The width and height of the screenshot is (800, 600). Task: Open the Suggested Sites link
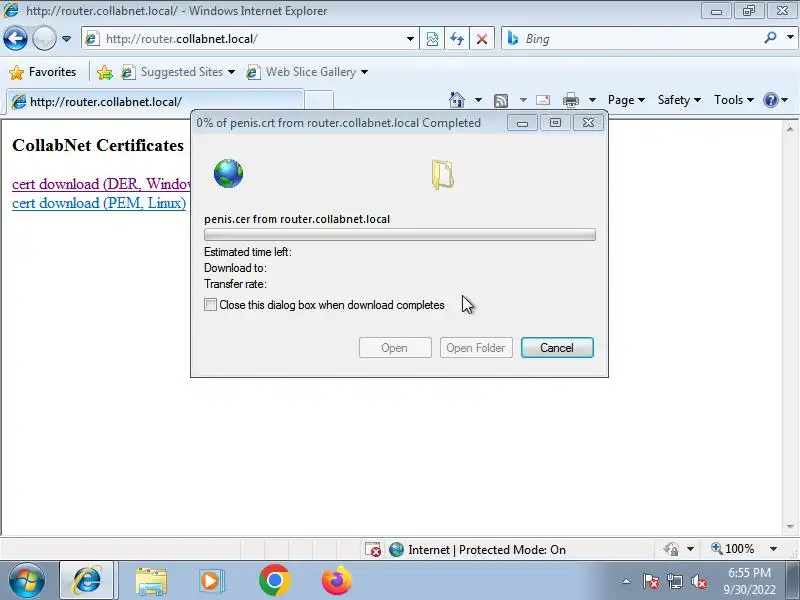tap(178, 72)
